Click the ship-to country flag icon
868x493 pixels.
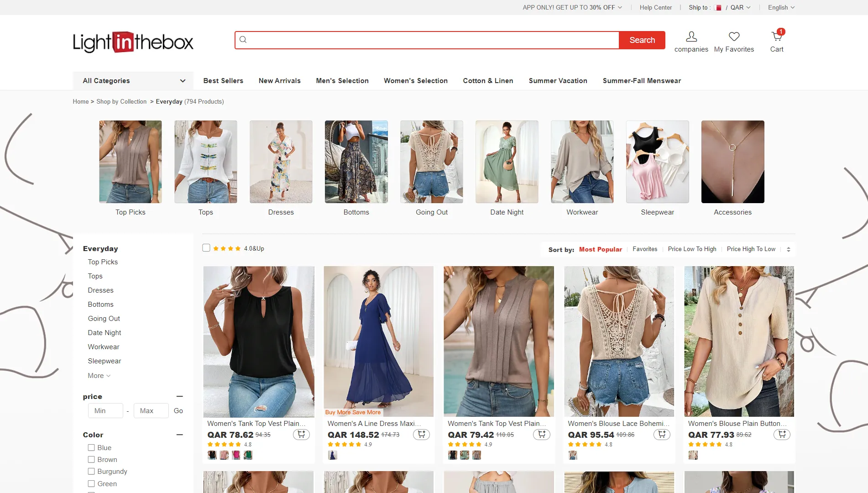pos(718,8)
